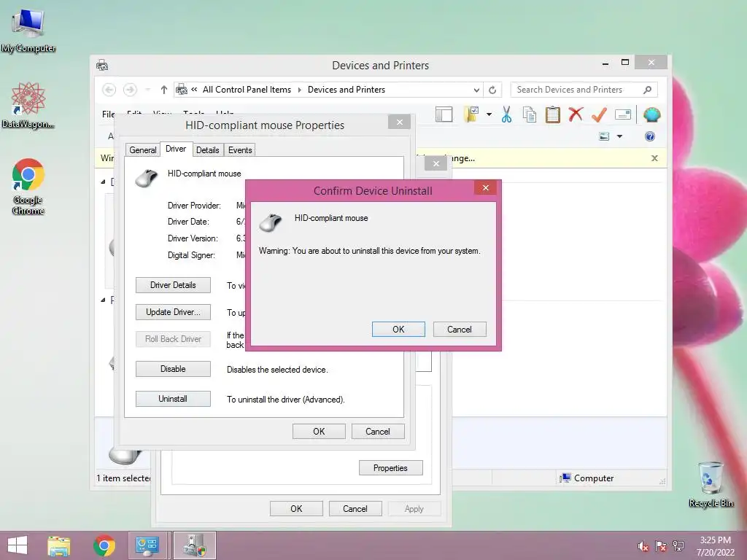Click the search magnifier icon
Image resolution: width=747 pixels, height=560 pixels.
click(648, 90)
